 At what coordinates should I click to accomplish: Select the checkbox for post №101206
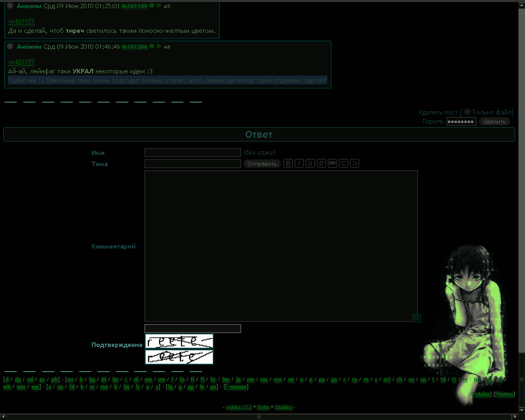pyautogui.click(x=10, y=46)
